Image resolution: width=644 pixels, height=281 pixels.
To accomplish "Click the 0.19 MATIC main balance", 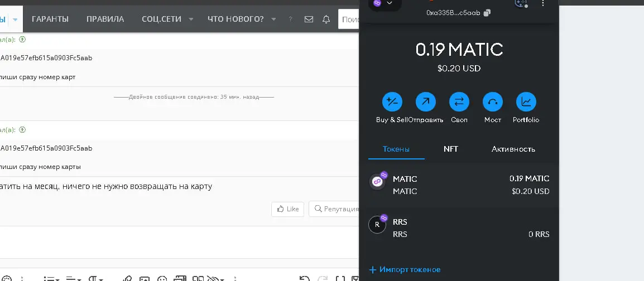I will tap(459, 50).
